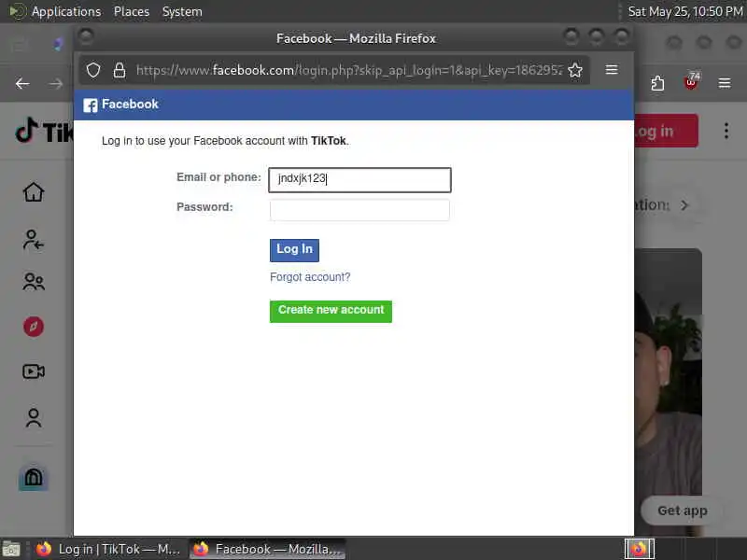This screenshot has width=747, height=560.
Task: Click TikTok three-dot more options icon
Action: (726, 131)
